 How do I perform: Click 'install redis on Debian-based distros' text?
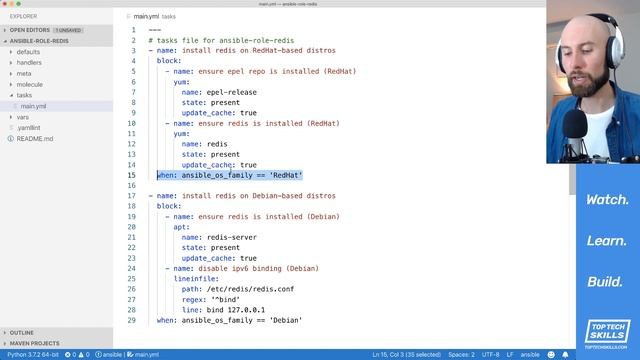click(258, 196)
